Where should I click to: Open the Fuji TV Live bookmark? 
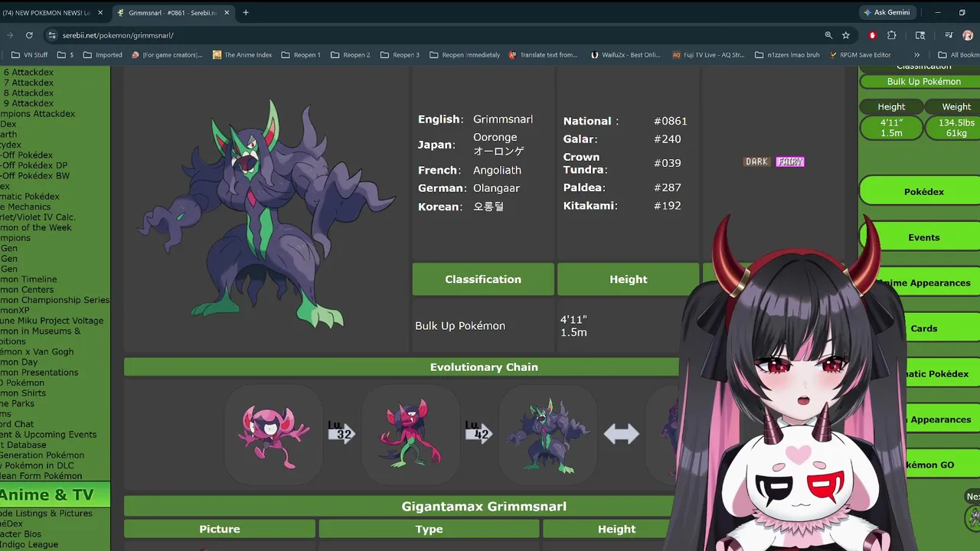click(708, 55)
